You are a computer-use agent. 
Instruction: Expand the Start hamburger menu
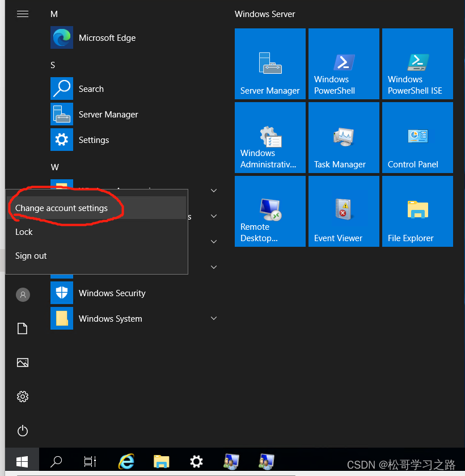(23, 14)
